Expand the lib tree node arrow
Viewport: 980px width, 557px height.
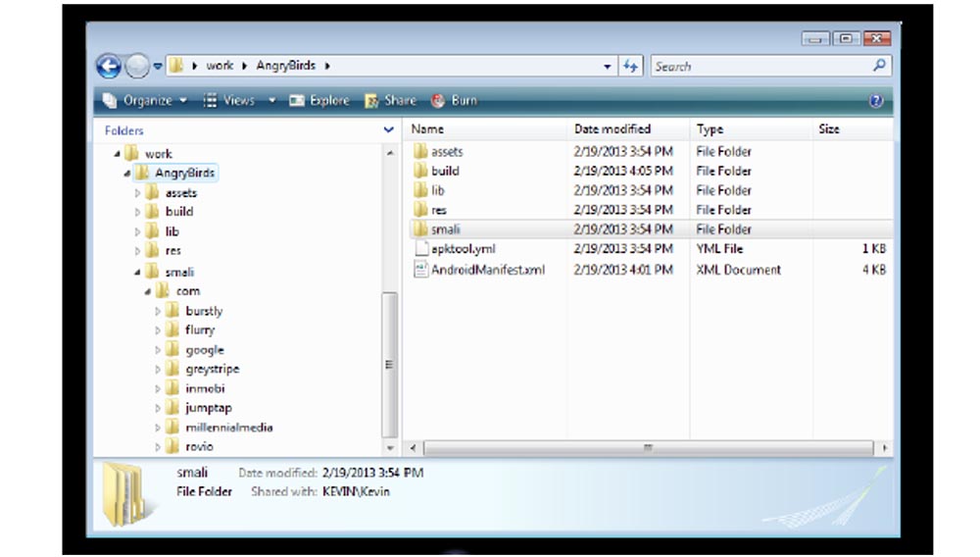(x=137, y=232)
